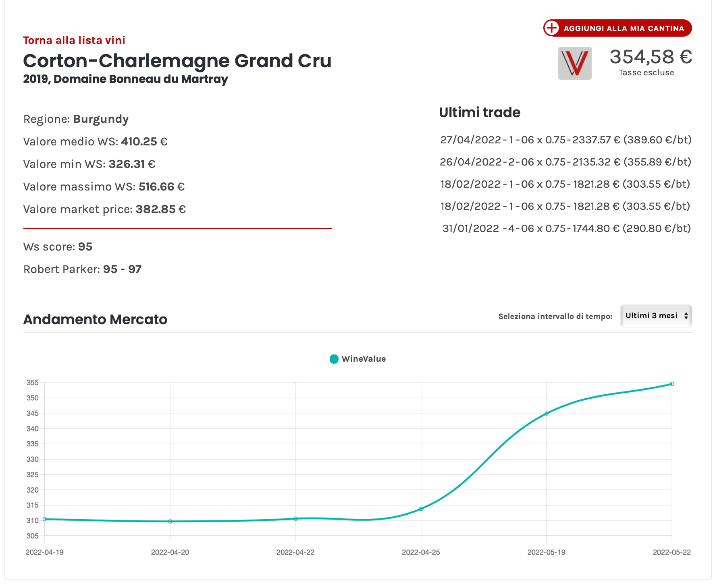Click the Ultimi trade heading

(480, 112)
